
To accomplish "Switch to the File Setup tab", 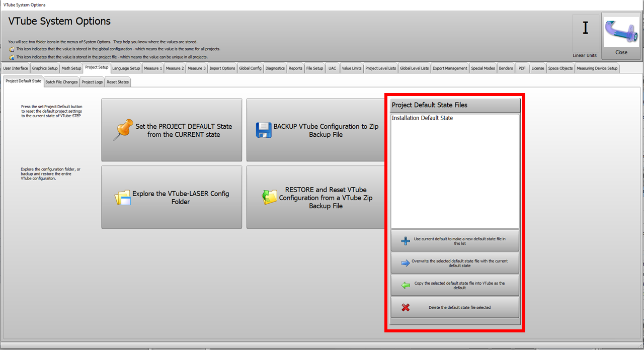I will point(315,68).
